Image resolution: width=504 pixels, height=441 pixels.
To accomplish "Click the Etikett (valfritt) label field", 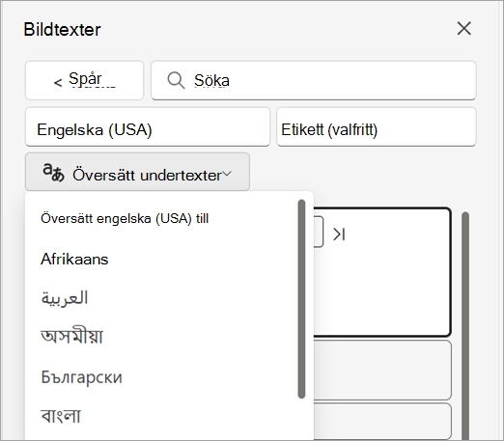I will coord(377,127).
